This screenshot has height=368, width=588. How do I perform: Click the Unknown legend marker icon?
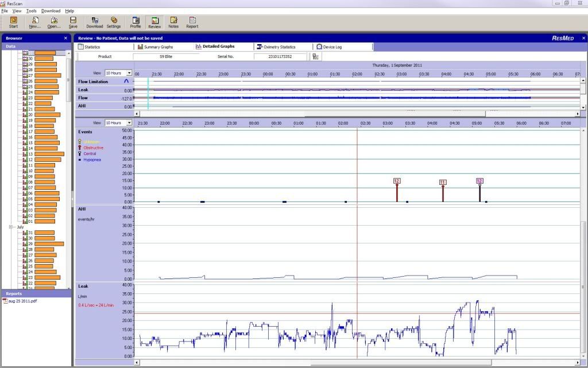79,142
